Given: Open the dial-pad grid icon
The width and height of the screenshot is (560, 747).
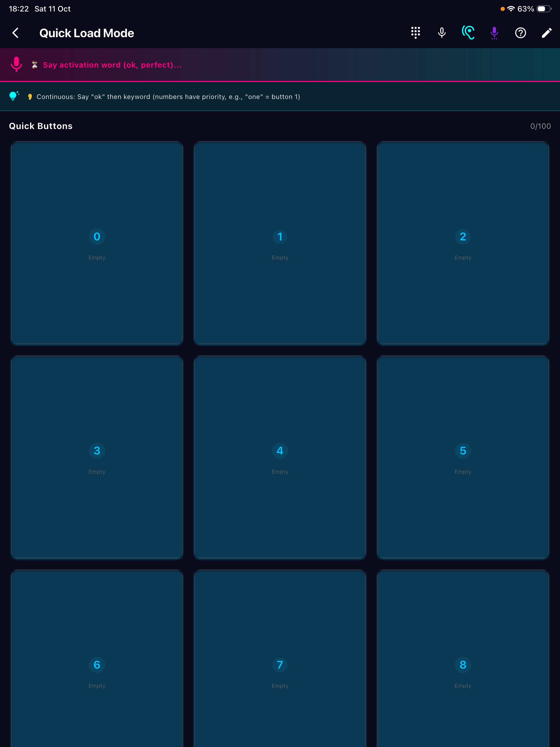Looking at the screenshot, I should tap(415, 33).
